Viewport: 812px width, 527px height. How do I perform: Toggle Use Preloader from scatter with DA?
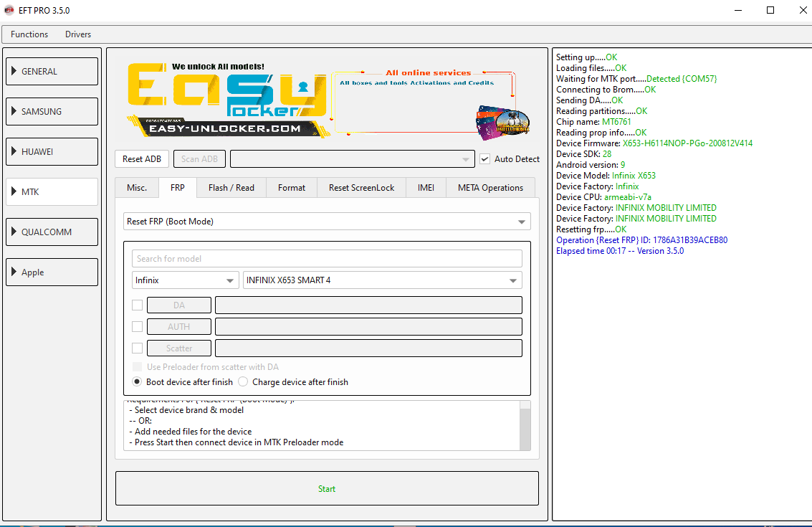(137, 367)
